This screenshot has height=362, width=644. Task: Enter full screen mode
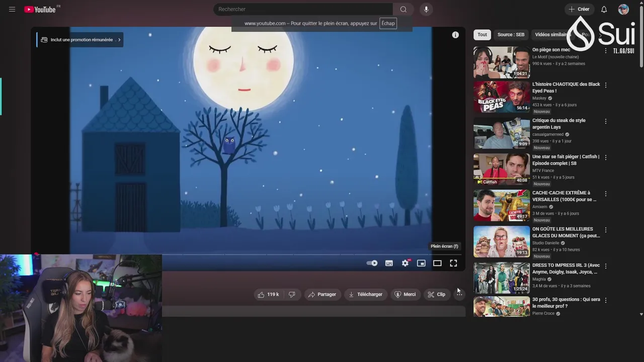tap(453, 263)
